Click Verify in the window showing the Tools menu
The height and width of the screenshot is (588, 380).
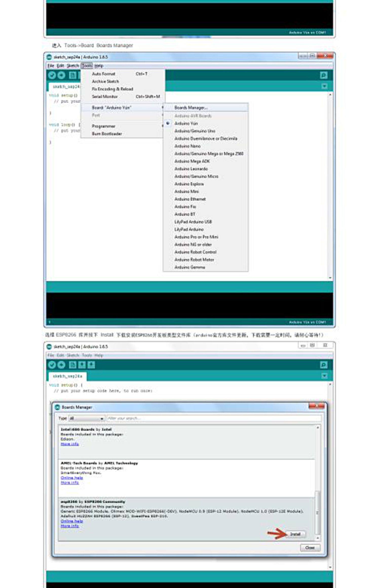click(x=52, y=75)
